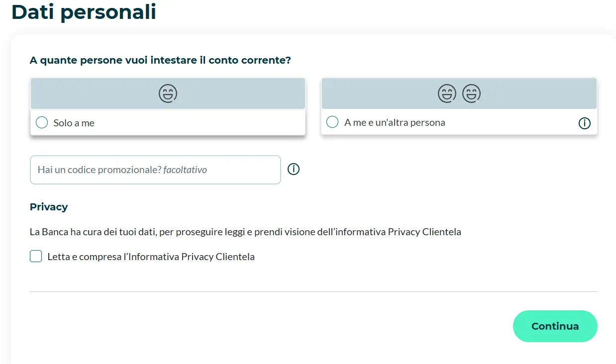The width and height of the screenshot is (616, 364).
Task: Click the "Privacy" section heading
Action: pyautogui.click(x=49, y=207)
